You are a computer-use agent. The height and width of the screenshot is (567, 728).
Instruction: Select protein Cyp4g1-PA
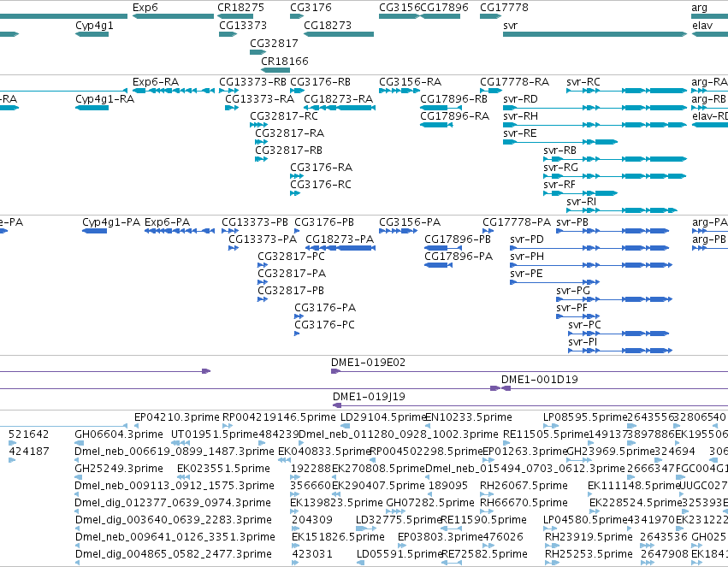pos(95,231)
